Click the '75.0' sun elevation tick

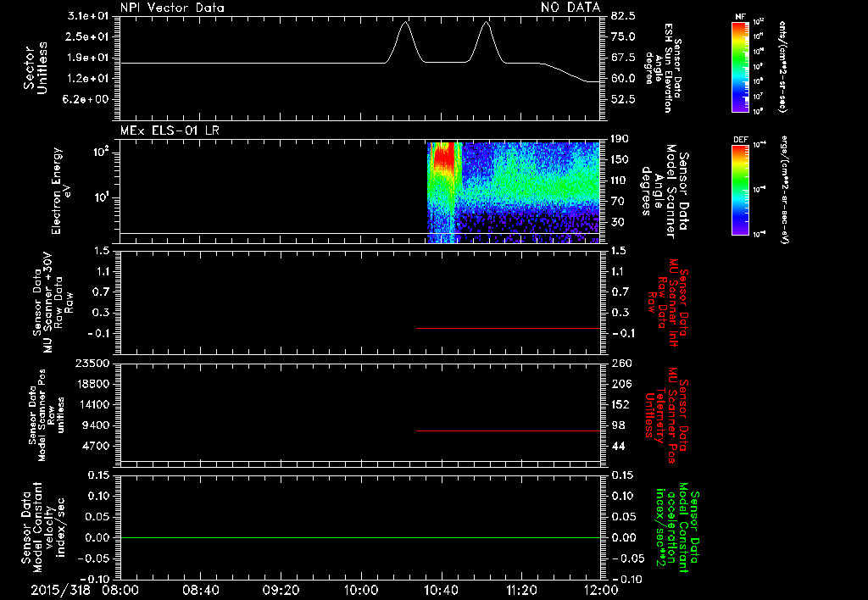click(x=623, y=36)
